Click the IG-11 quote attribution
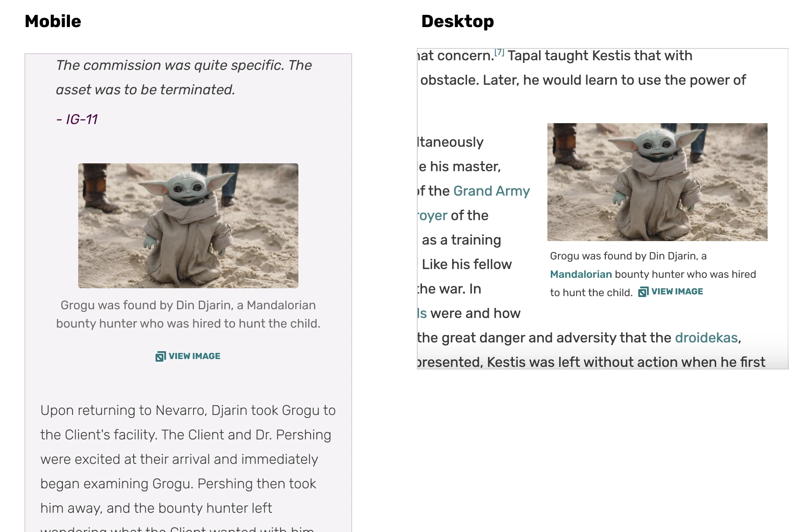The width and height of the screenshot is (789, 532). pos(77,119)
